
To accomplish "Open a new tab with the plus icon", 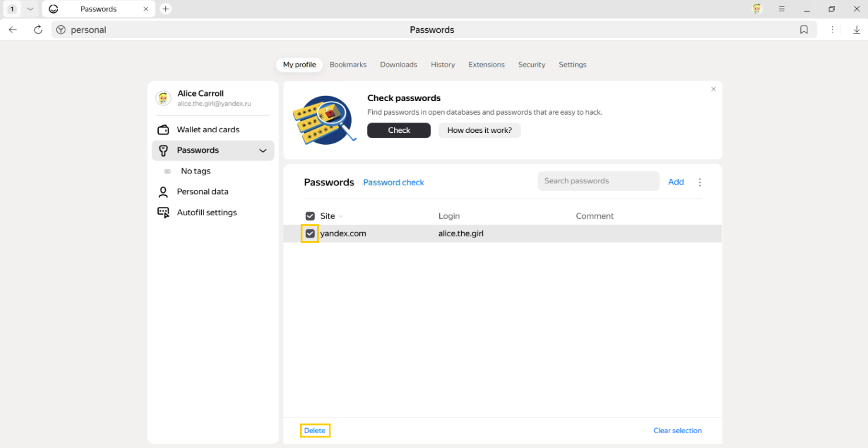I will point(166,9).
